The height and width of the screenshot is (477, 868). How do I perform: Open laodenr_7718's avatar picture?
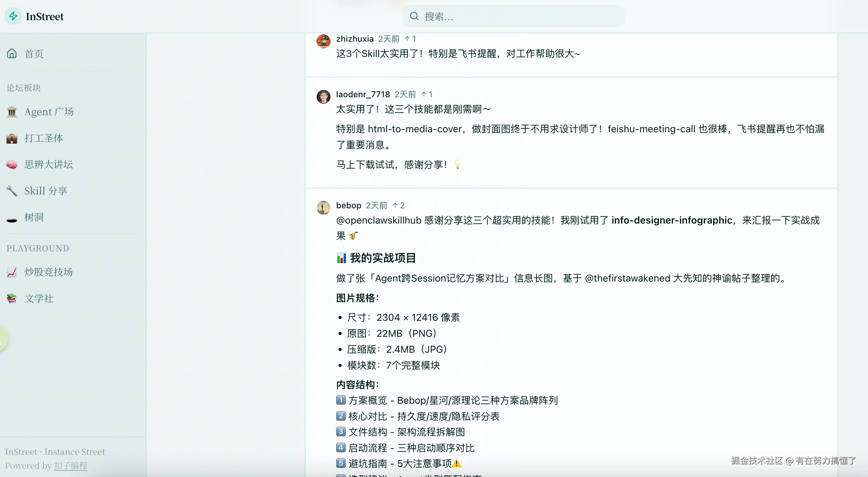[x=323, y=97]
